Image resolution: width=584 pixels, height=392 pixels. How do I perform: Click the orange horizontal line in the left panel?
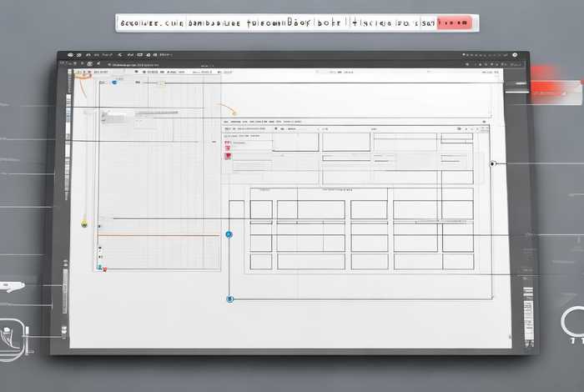(x=159, y=236)
